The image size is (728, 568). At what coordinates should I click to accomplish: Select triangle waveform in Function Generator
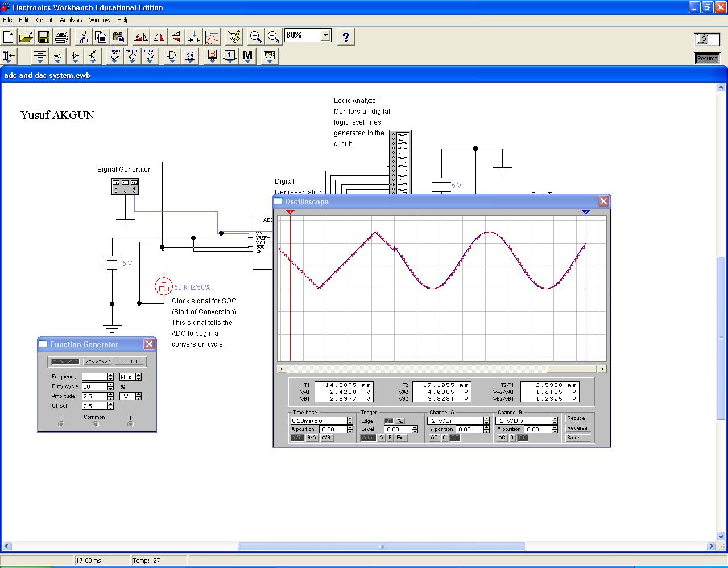point(97,361)
